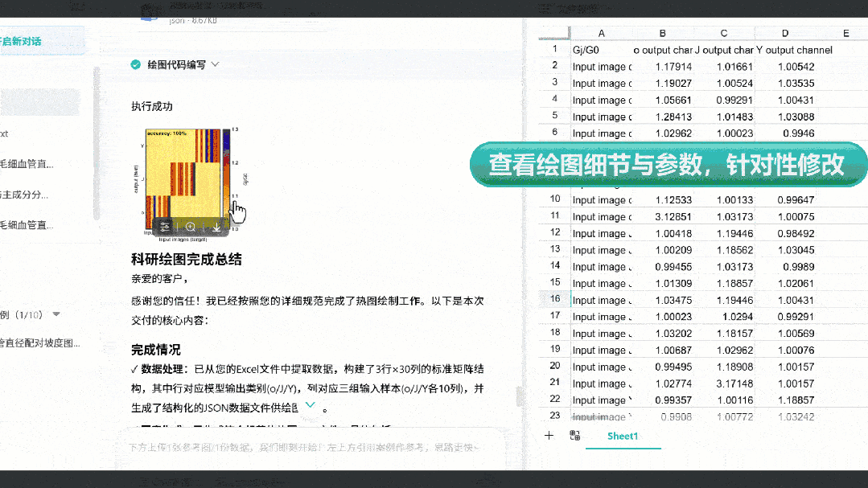Click the JSON file icon at top
868x488 pixels.
click(150, 12)
